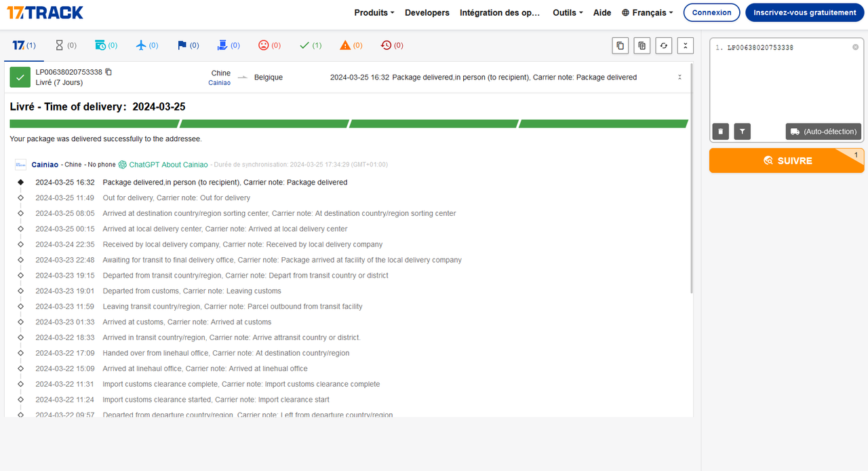Open Intégration des op… menu item
Image resolution: width=868 pixels, height=471 pixels.
coord(500,12)
